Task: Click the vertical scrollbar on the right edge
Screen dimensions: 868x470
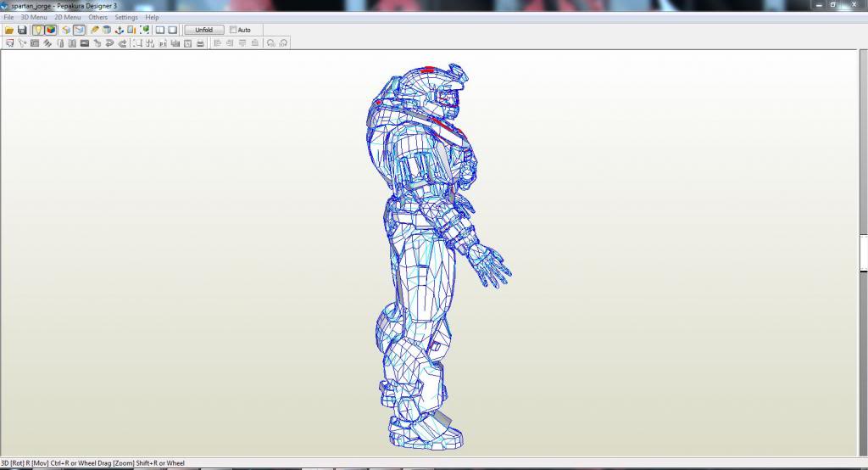Action: coord(864,252)
